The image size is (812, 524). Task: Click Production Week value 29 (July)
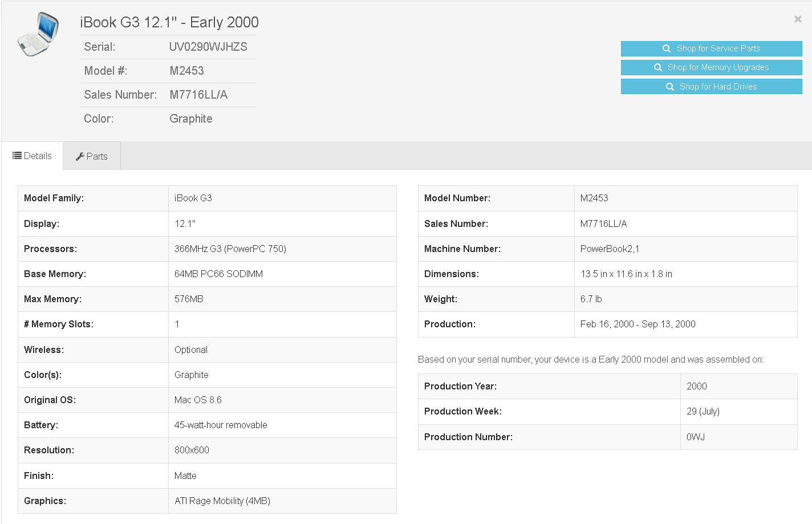[x=703, y=411]
